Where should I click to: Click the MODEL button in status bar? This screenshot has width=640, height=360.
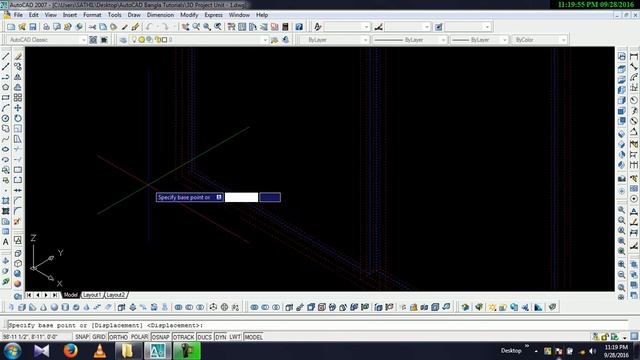click(253, 337)
